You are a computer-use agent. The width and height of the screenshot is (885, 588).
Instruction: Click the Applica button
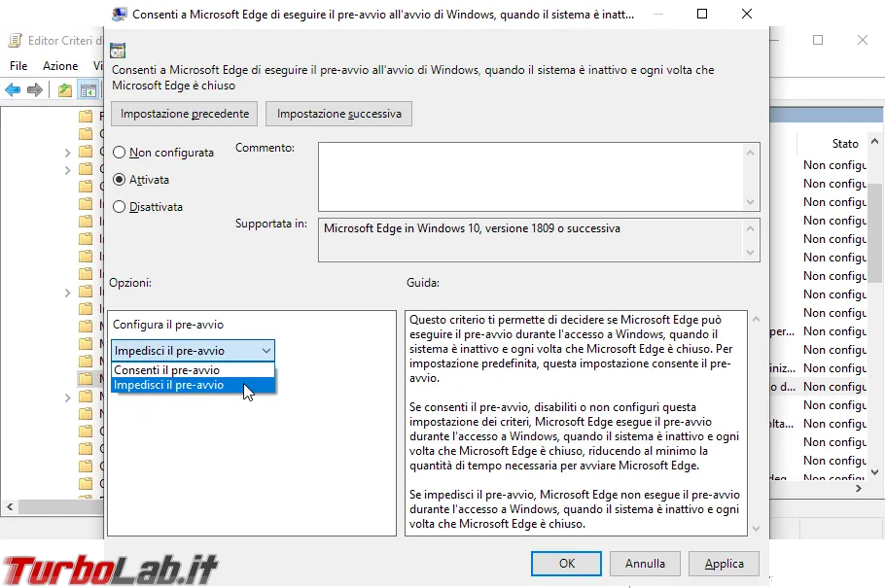(x=724, y=563)
